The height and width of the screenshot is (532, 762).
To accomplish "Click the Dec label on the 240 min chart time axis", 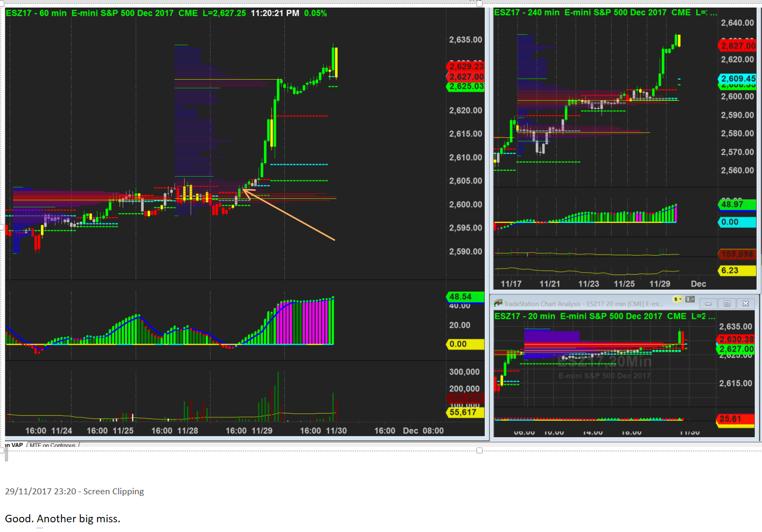I will pyautogui.click(x=698, y=284).
